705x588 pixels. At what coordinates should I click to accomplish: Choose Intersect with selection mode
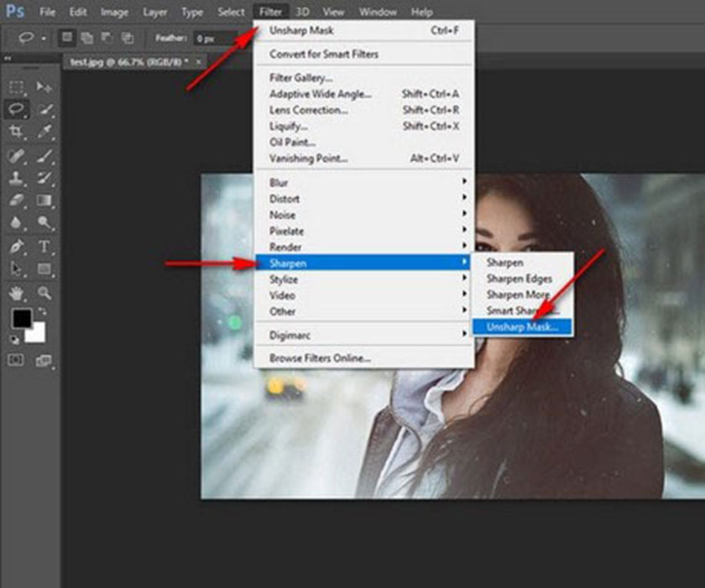(x=128, y=38)
